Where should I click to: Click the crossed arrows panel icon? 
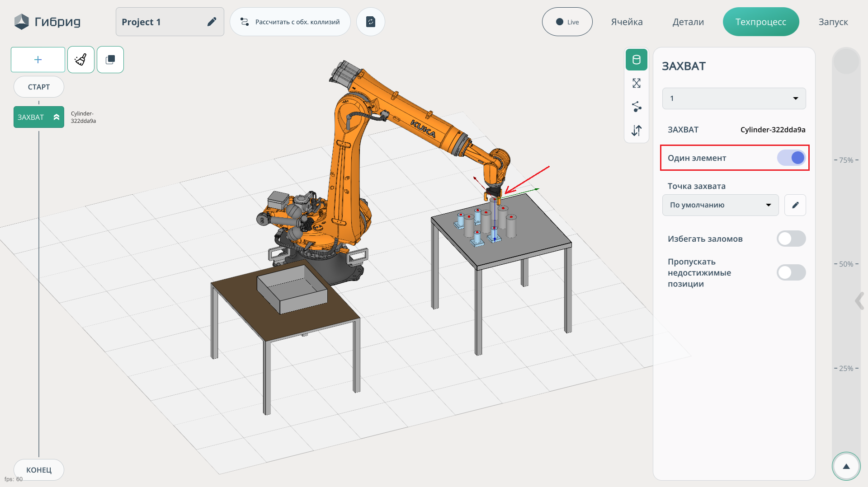tap(637, 83)
